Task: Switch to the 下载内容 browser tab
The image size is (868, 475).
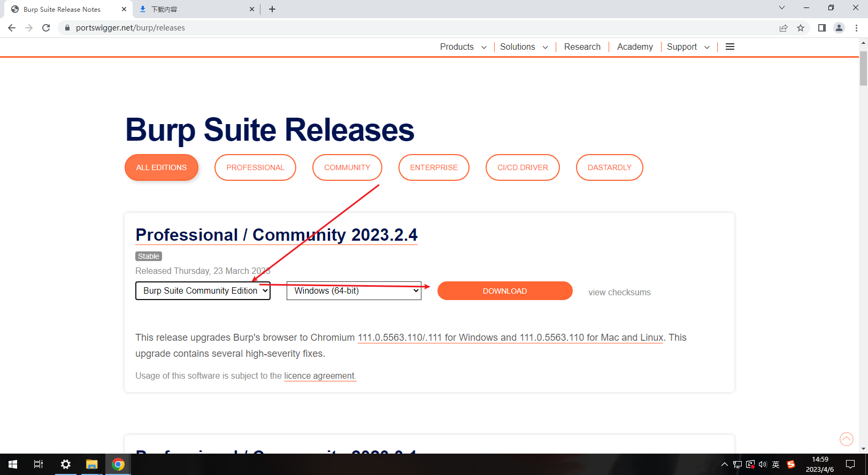Action: coord(195,9)
